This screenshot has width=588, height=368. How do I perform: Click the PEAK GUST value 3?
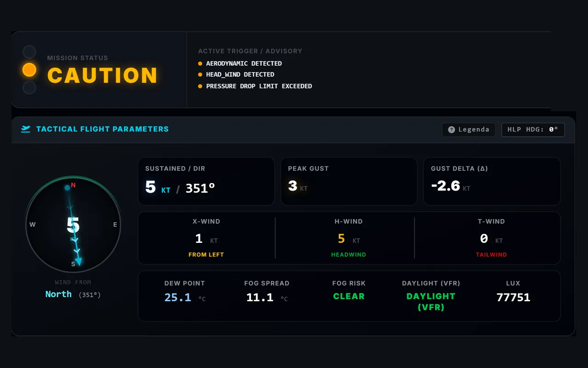point(293,186)
